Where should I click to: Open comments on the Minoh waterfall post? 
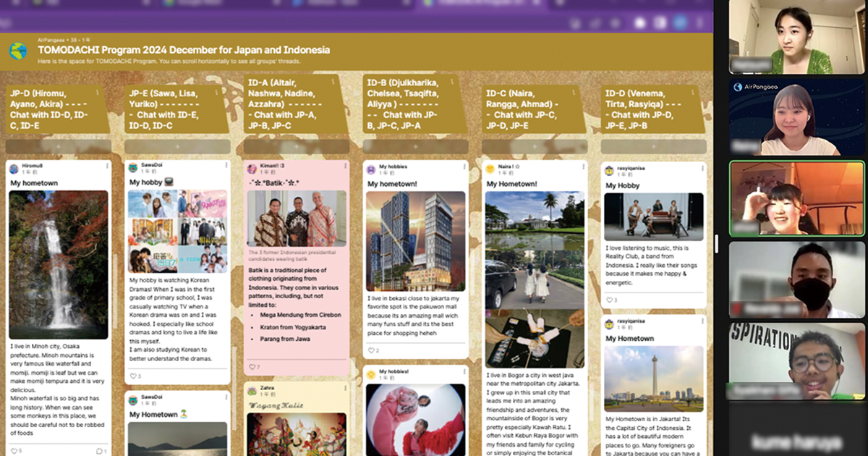click(x=100, y=450)
